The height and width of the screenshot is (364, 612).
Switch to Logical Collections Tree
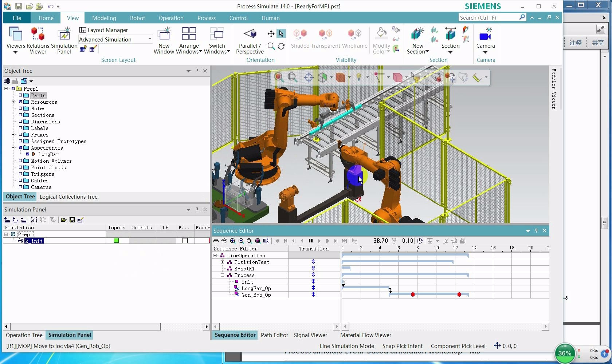tap(68, 197)
